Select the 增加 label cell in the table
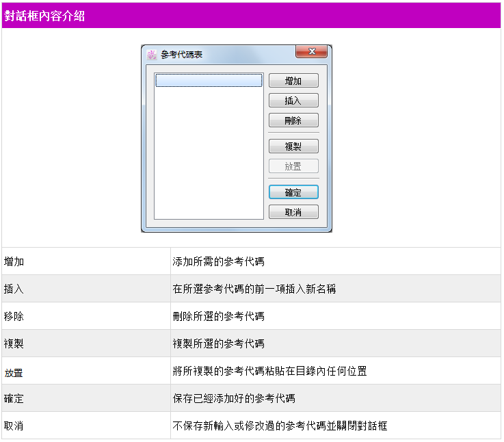Viewport: 504px width, 442px height. pyautogui.click(x=14, y=261)
